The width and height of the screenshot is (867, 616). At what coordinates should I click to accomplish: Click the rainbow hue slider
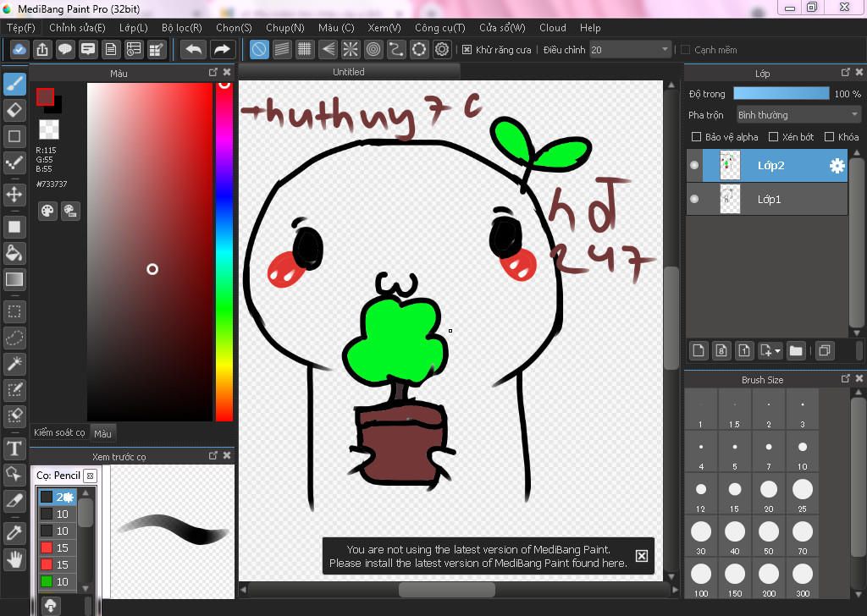coord(224,252)
